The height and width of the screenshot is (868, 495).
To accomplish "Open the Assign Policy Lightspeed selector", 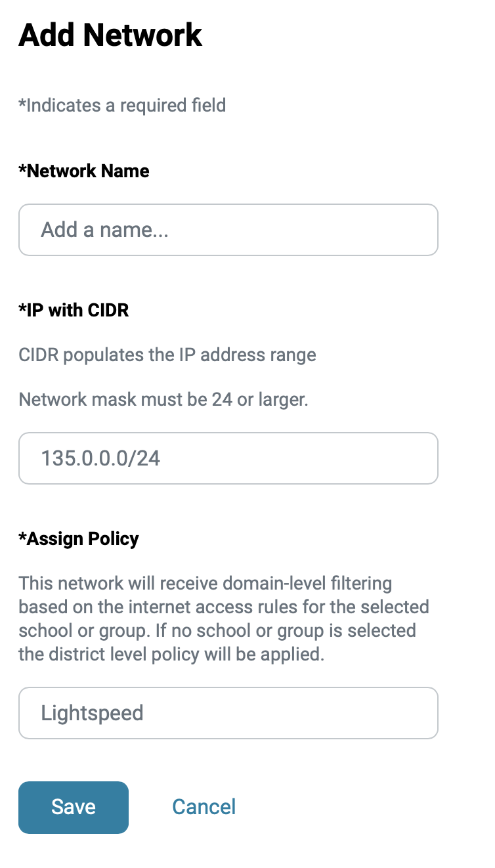I will click(228, 713).
